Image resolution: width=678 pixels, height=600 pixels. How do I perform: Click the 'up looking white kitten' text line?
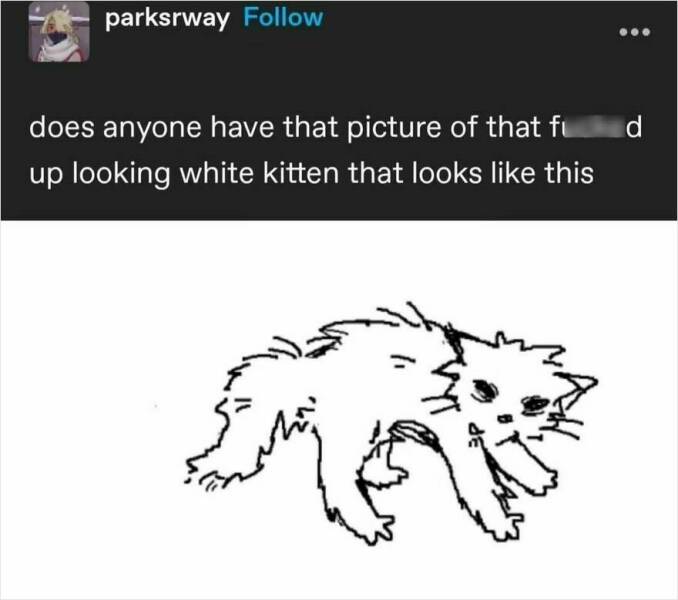click(x=311, y=173)
